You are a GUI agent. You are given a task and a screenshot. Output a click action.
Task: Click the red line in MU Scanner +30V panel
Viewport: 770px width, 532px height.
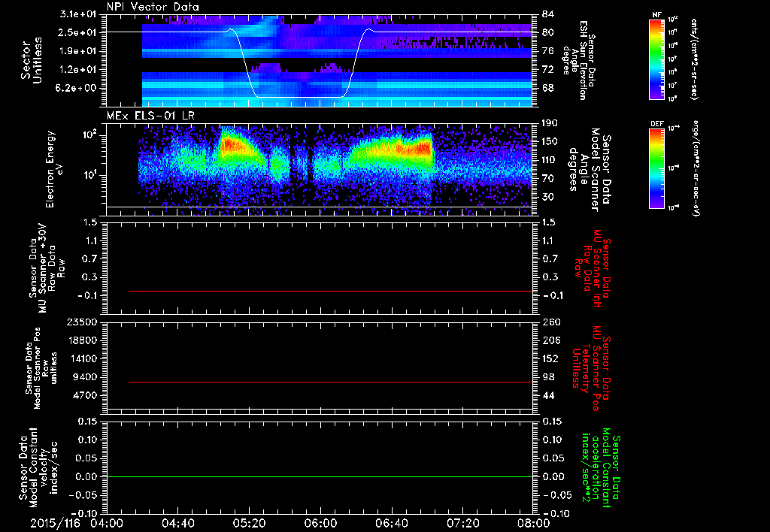coord(331,291)
